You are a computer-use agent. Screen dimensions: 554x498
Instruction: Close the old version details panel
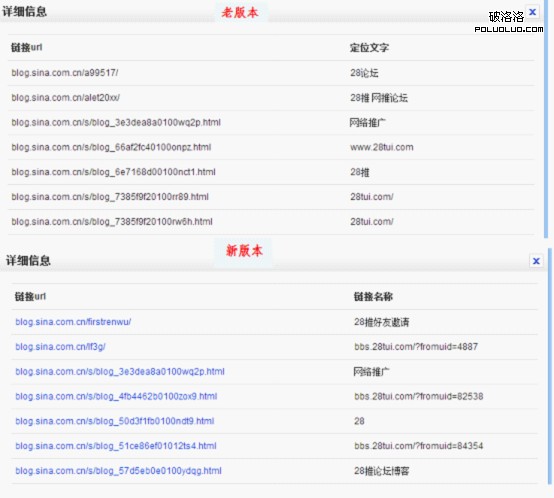click(532, 12)
